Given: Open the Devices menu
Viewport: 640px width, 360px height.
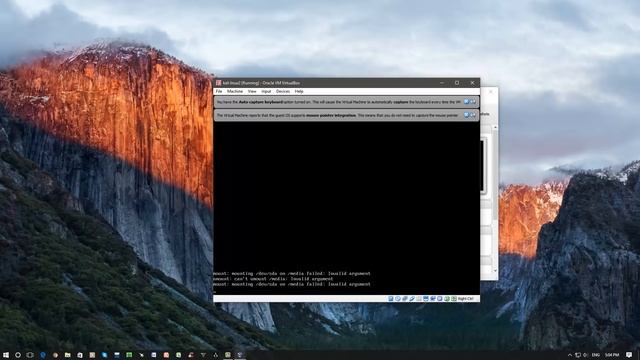Looking at the screenshot, I should tap(282, 91).
